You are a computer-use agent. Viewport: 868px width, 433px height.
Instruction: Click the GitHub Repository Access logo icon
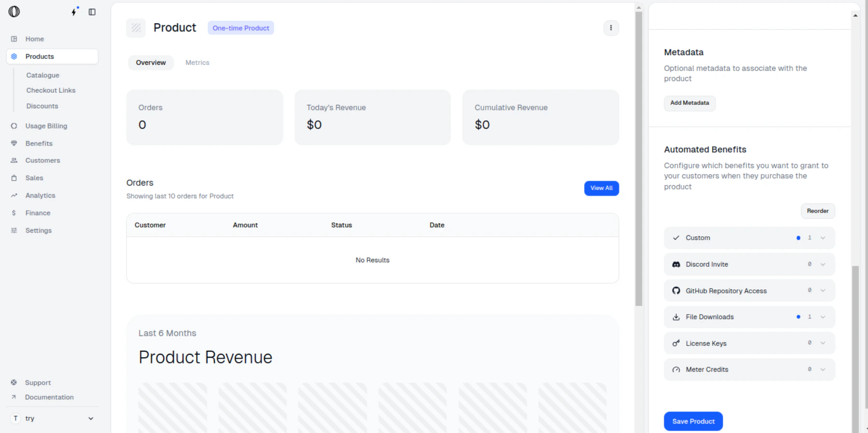point(676,290)
